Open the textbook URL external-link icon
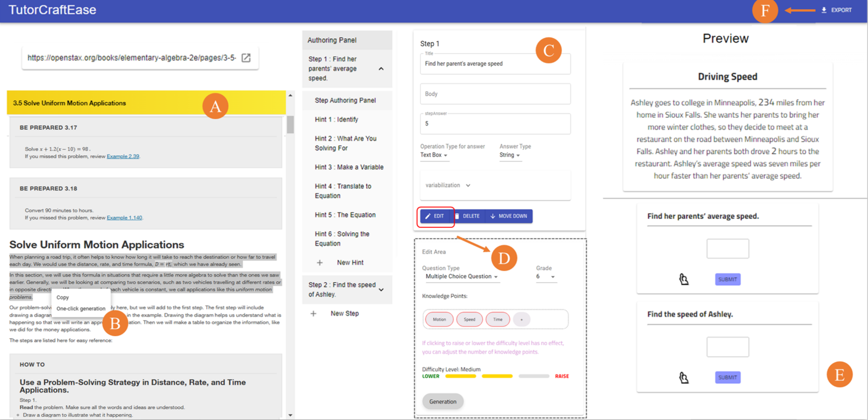868x420 pixels. click(246, 58)
